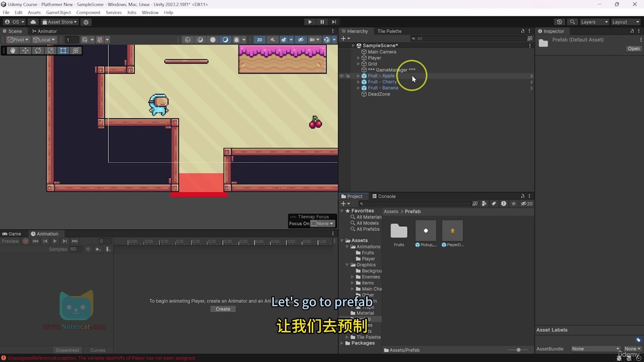
Task: Select the Rotate tool
Action: pyautogui.click(x=38, y=51)
